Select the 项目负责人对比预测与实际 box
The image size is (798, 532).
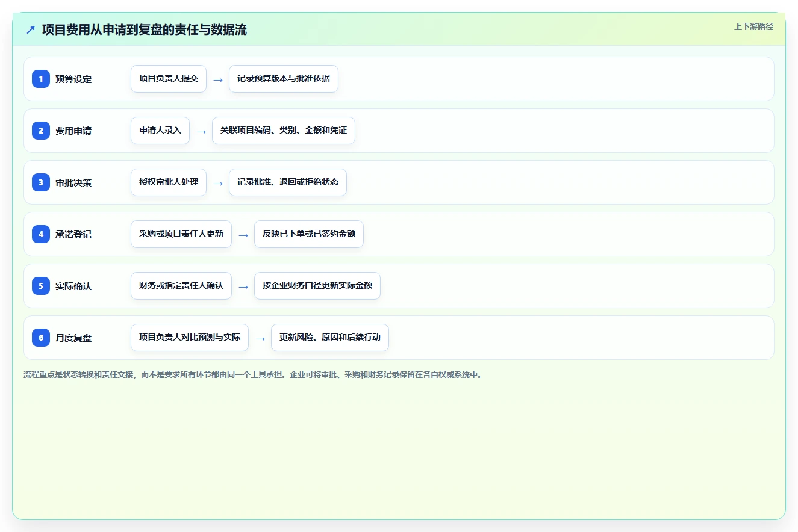pyautogui.click(x=190, y=338)
